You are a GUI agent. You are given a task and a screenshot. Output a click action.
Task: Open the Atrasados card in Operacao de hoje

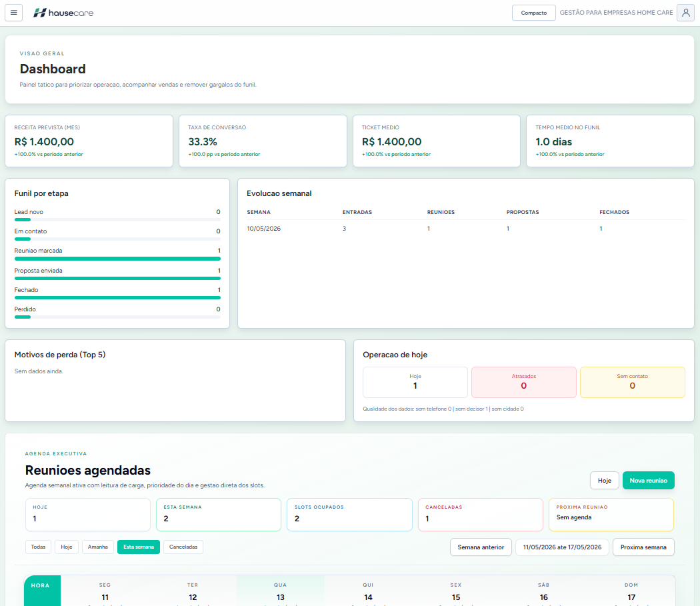[x=523, y=382]
